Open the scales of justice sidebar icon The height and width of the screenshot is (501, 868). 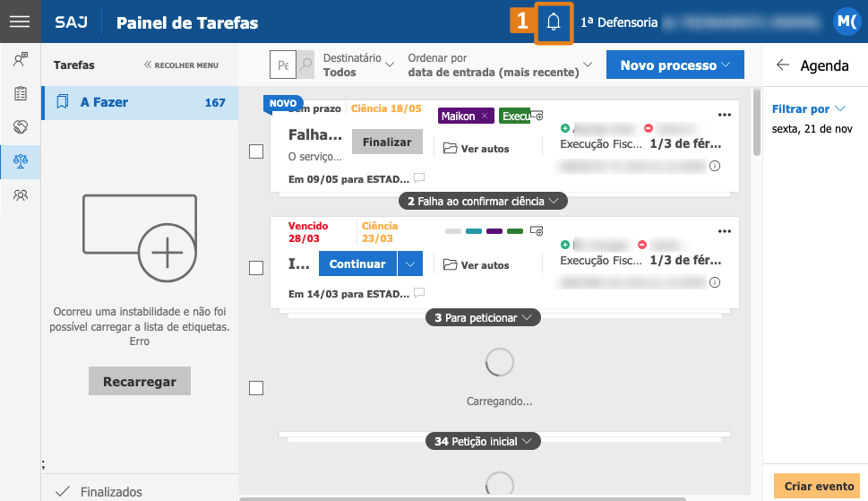click(x=21, y=161)
